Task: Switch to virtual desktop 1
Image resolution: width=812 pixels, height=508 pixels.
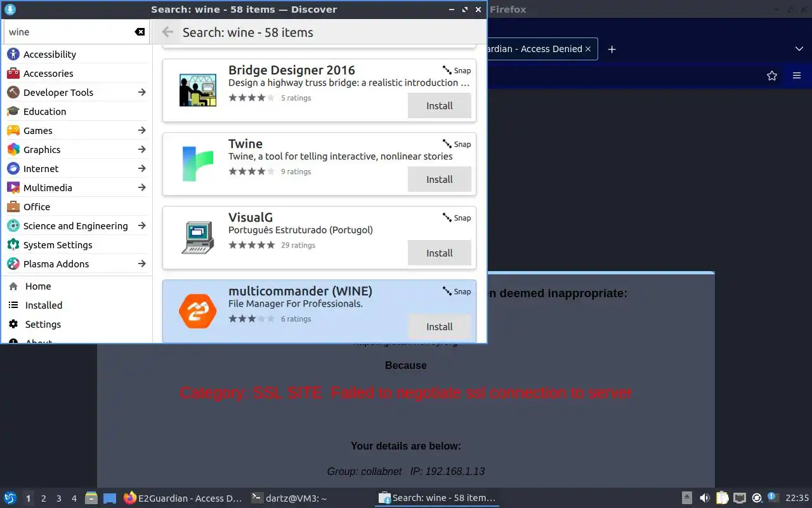Action: point(29,498)
